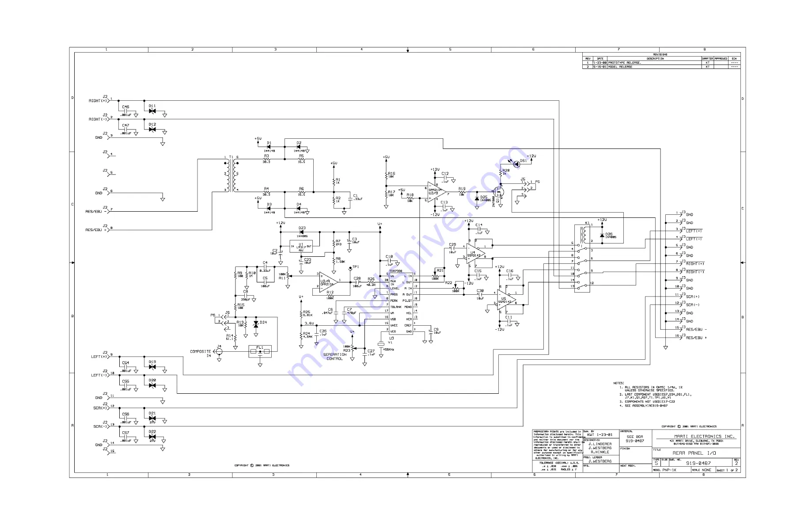
Task: Select the D4 1N4148 diode symbol
Action: (299, 208)
